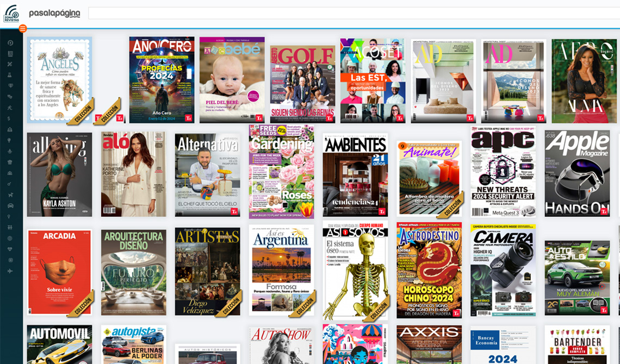The height and width of the screenshot is (364, 620).
Task: Click the Tx badge on Alternativa cover
Action: coord(234,212)
